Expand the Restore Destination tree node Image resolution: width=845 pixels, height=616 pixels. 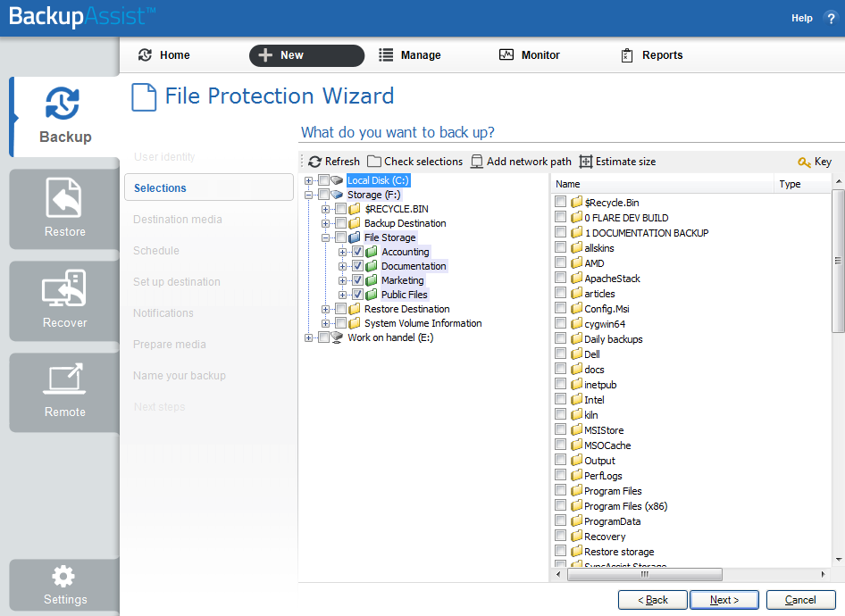click(x=325, y=309)
